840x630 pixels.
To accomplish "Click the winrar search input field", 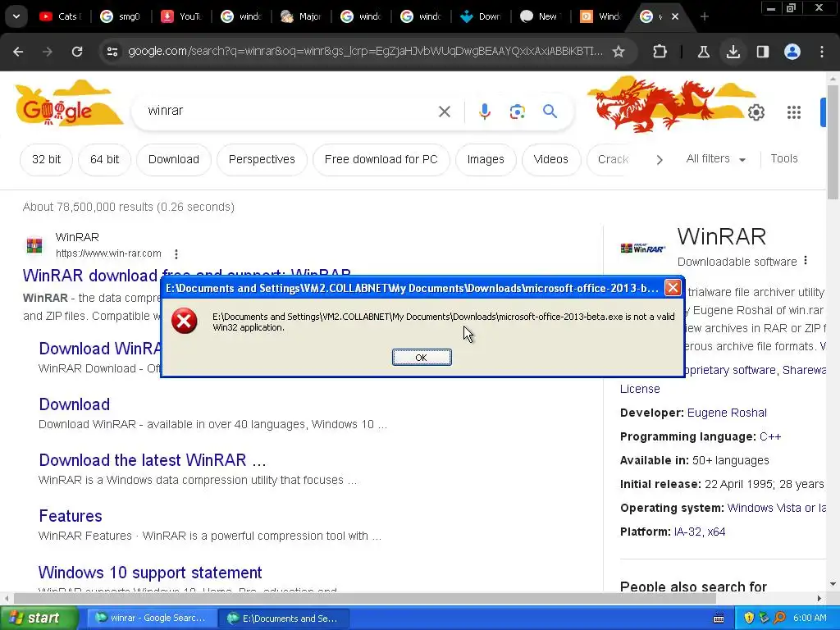I will pos(290,111).
